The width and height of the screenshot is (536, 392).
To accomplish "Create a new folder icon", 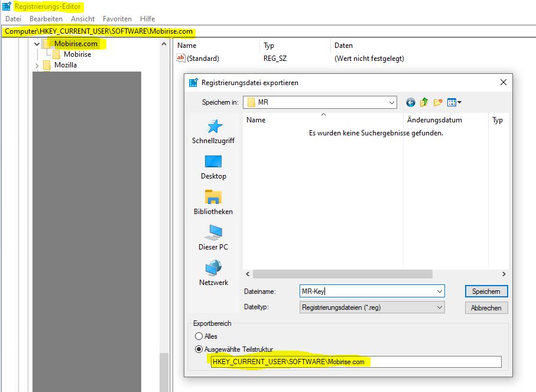I will pos(438,102).
